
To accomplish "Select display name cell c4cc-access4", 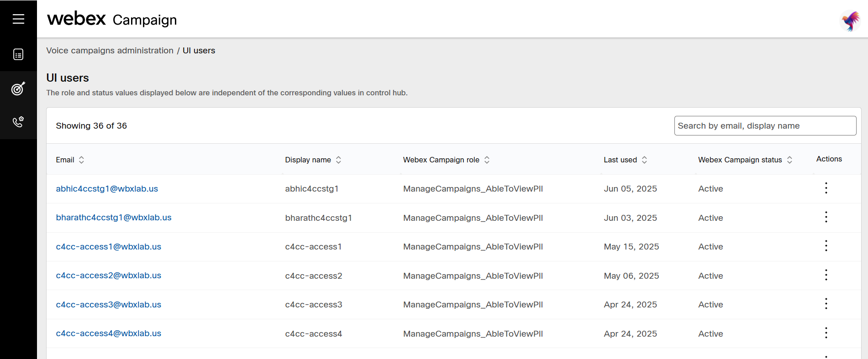I will point(314,334).
